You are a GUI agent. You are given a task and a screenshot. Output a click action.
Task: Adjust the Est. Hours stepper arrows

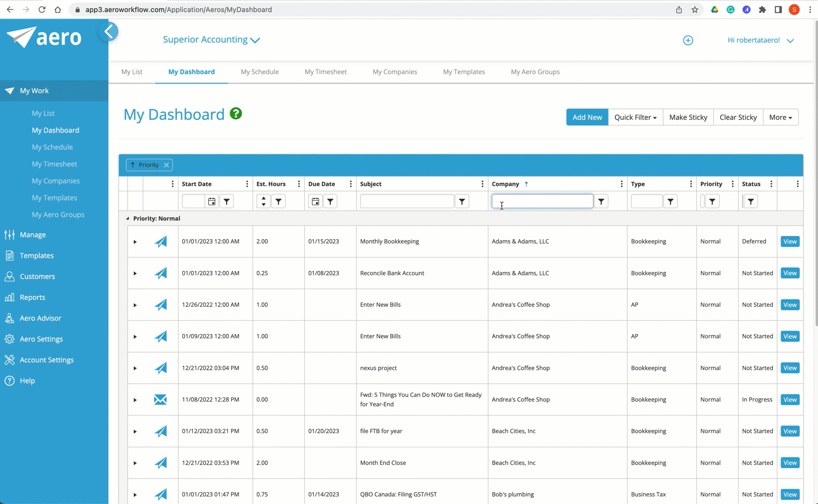click(263, 201)
